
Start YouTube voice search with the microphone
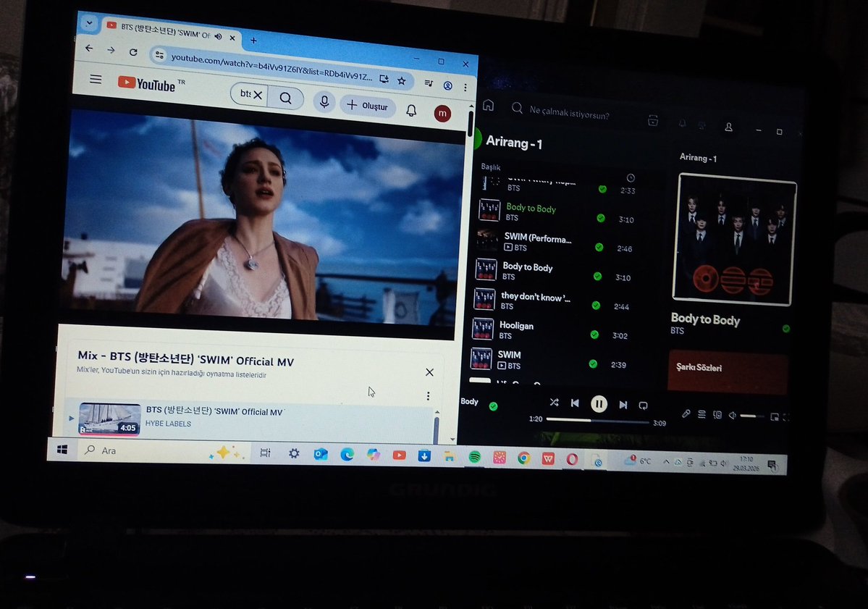[325, 102]
